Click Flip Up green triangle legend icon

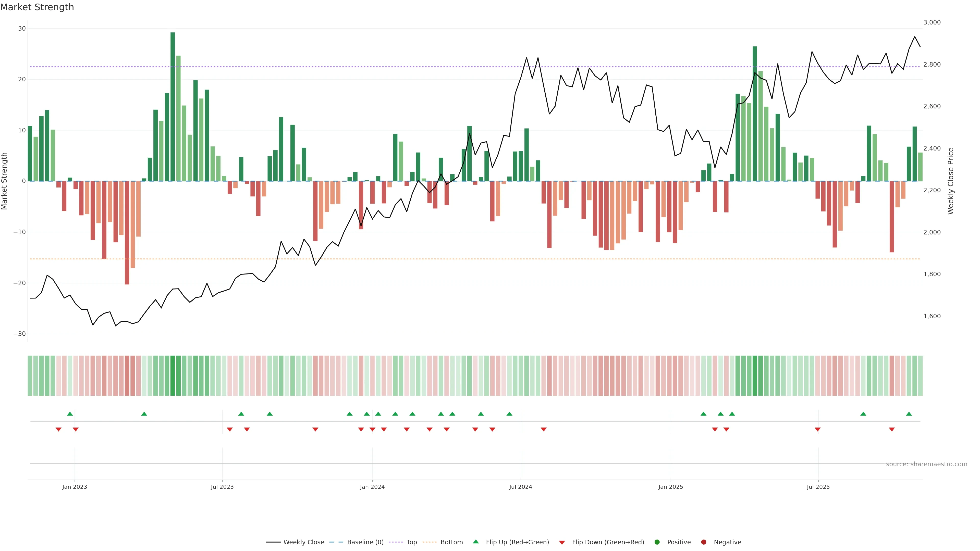tap(475, 542)
